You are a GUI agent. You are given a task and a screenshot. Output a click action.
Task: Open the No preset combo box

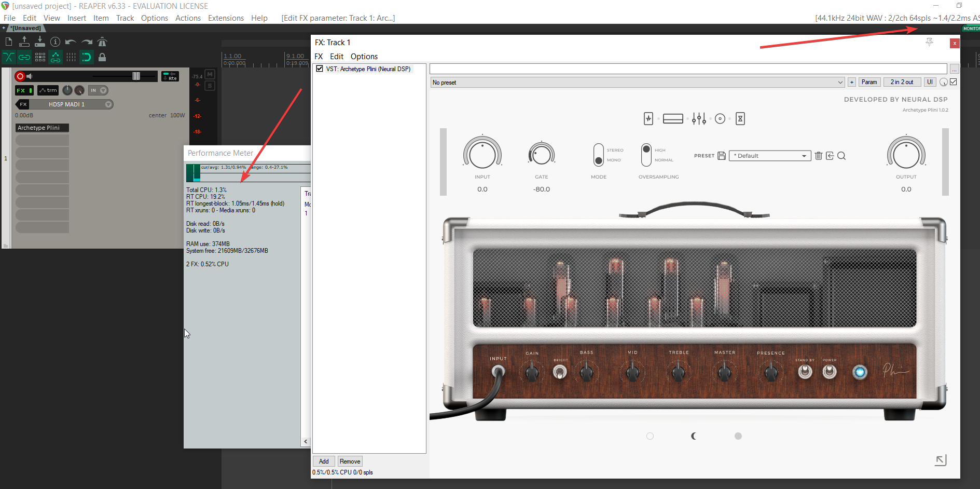click(638, 83)
